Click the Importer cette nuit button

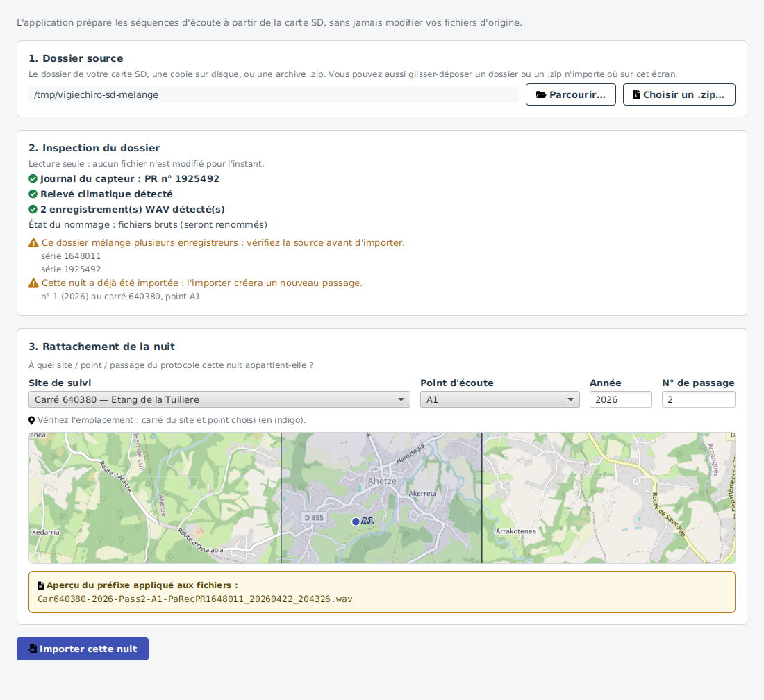coord(83,649)
